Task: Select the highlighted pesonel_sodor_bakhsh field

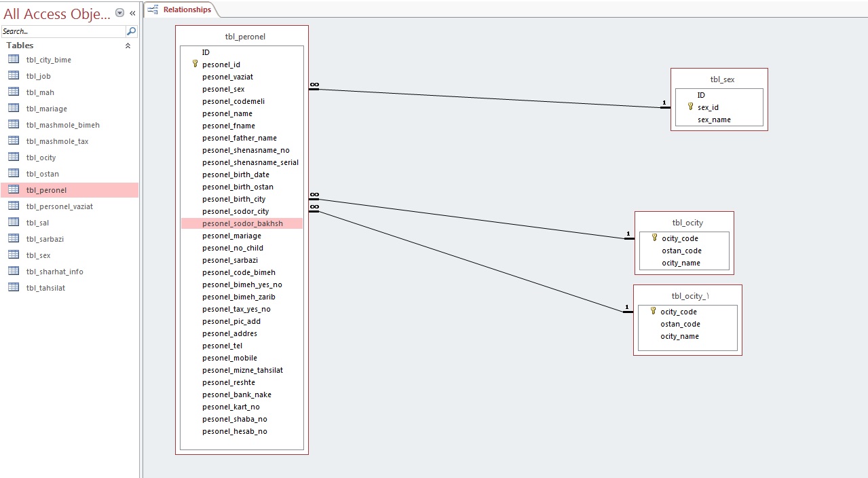Action: tap(242, 223)
